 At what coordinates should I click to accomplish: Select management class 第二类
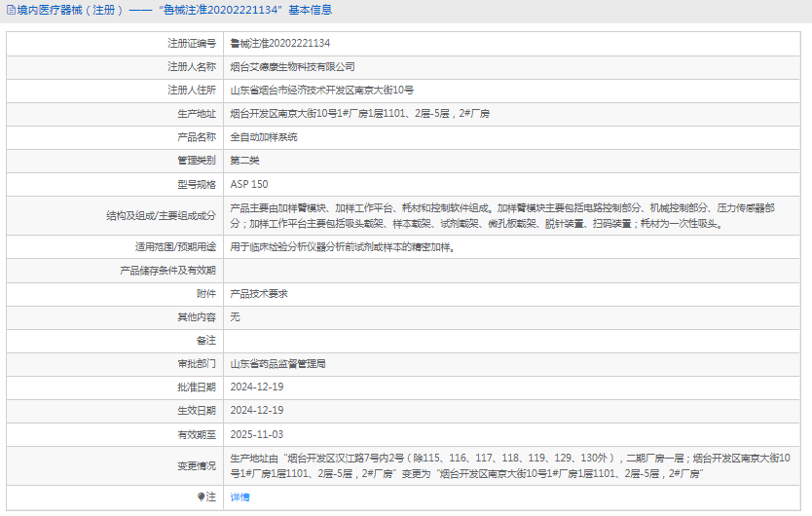tap(244, 161)
